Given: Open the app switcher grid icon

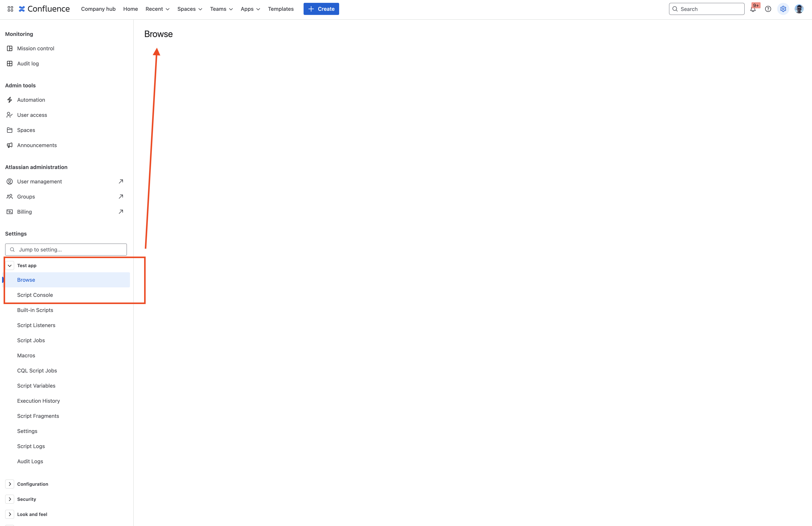Looking at the screenshot, I should click(x=10, y=9).
